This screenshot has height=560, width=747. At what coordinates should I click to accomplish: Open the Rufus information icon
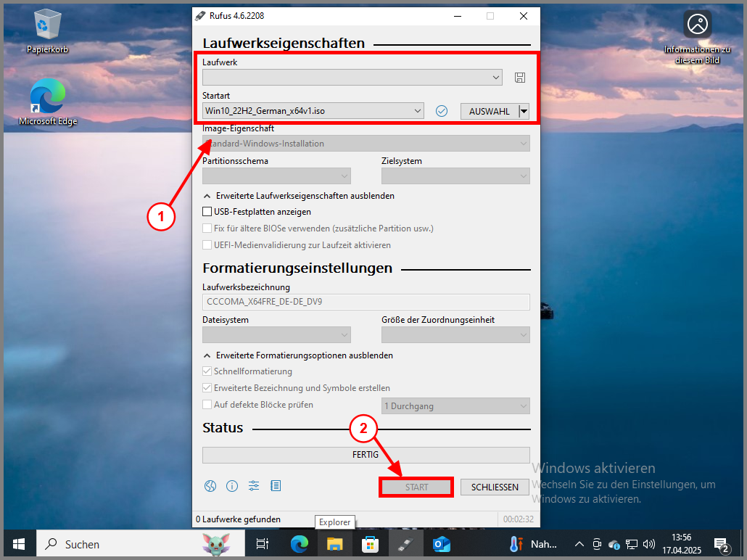(x=232, y=486)
